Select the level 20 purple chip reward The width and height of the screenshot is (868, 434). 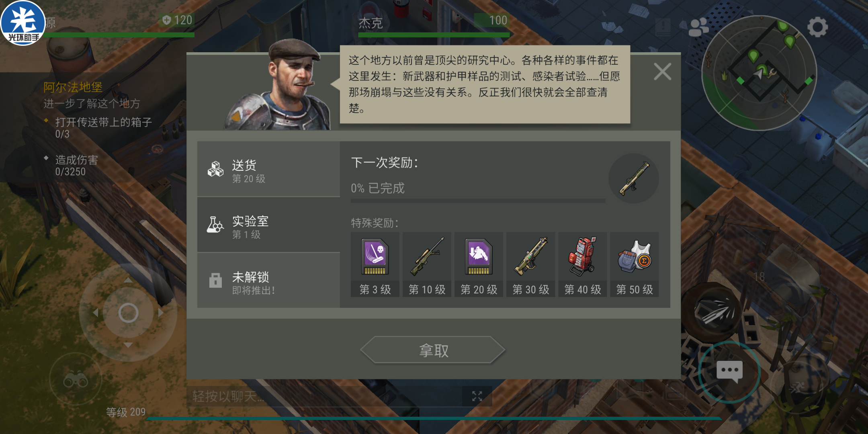click(x=479, y=264)
